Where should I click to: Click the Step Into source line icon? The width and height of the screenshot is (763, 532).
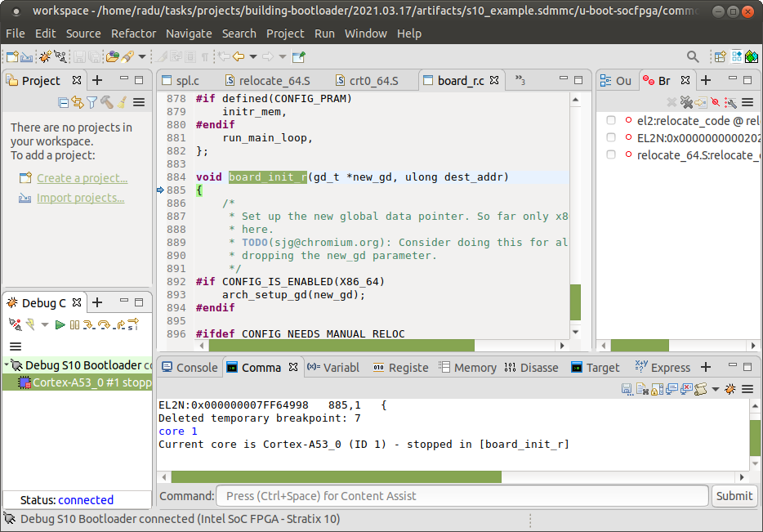[90, 325]
